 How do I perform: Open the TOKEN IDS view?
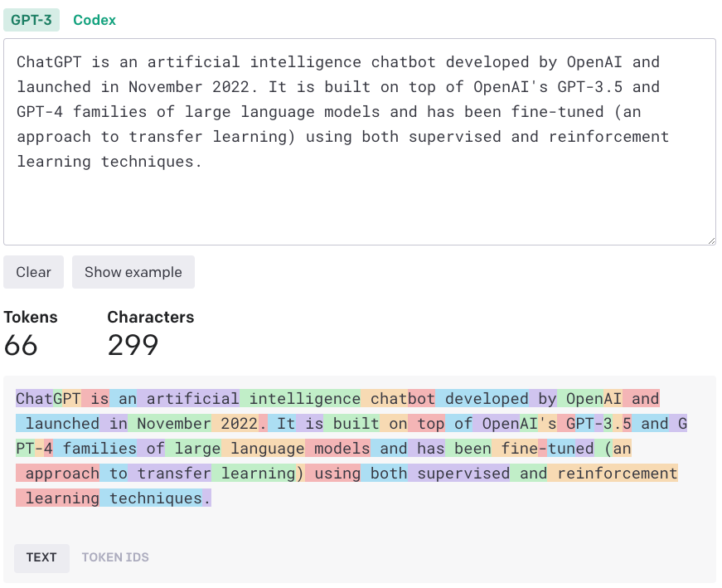click(115, 557)
